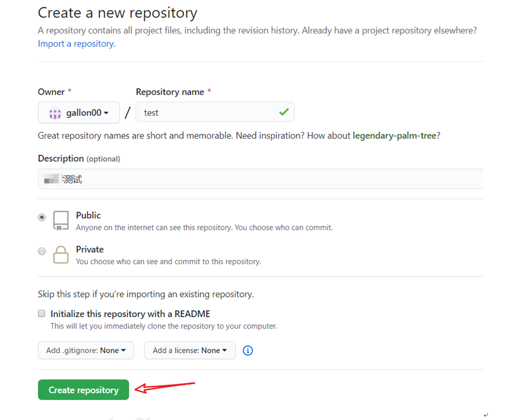Open the Import a repository link
This screenshot has width=516, height=420.
77,44
